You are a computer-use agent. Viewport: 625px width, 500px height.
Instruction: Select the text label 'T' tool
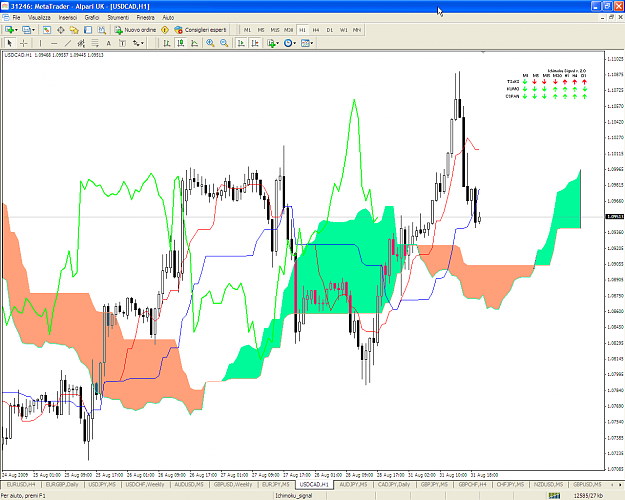[122, 43]
